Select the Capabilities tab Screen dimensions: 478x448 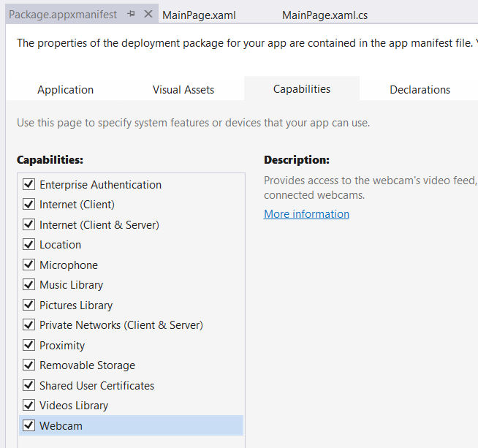tap(302, 89)
